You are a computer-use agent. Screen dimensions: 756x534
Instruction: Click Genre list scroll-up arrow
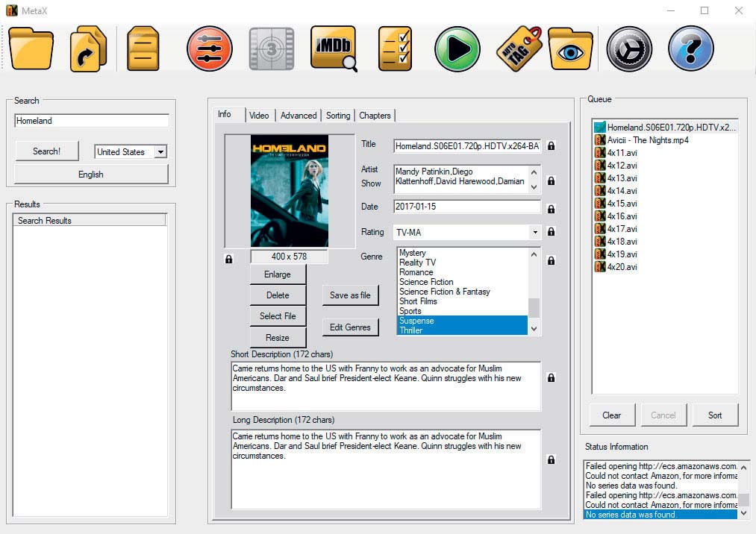(534, 254)
